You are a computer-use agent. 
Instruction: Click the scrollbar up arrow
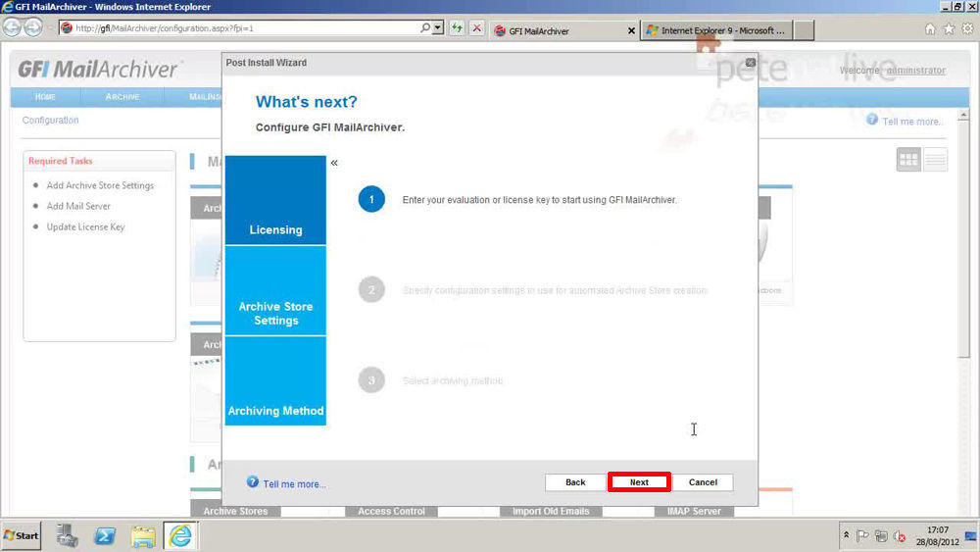pyautogui.click(x=963, y=115)
